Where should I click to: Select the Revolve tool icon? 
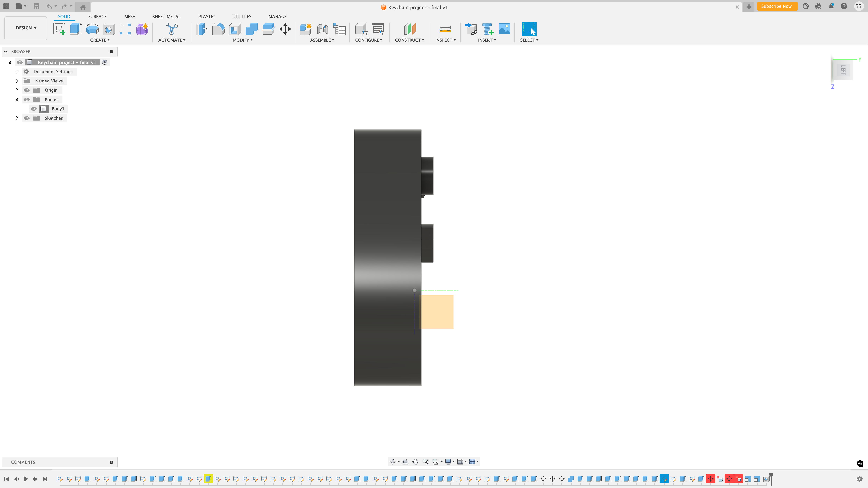tap(92, 29)
